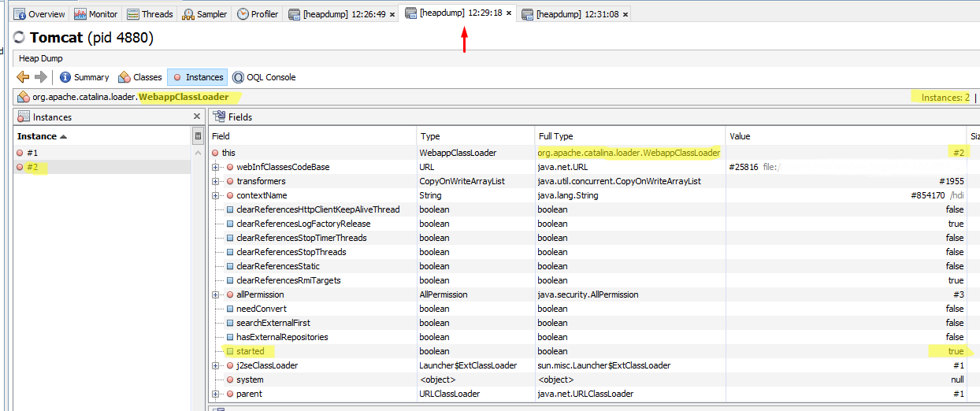The image size is (980, 411).
Task: Go forward with the right arrow icon
Action: click(x=41, y=77)
